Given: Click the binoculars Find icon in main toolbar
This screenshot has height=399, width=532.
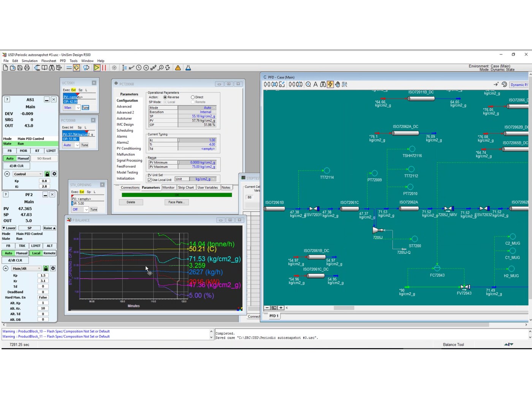Looking at the screenshot, I should point(52,68).
